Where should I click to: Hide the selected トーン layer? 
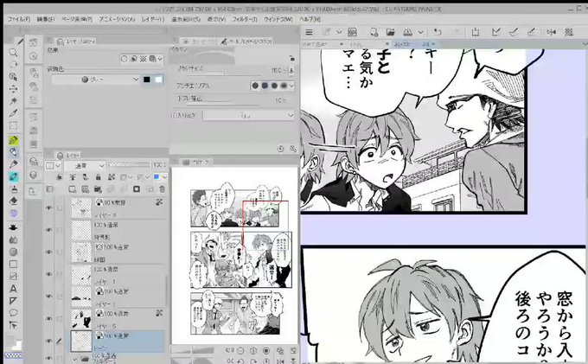point(48,341)
